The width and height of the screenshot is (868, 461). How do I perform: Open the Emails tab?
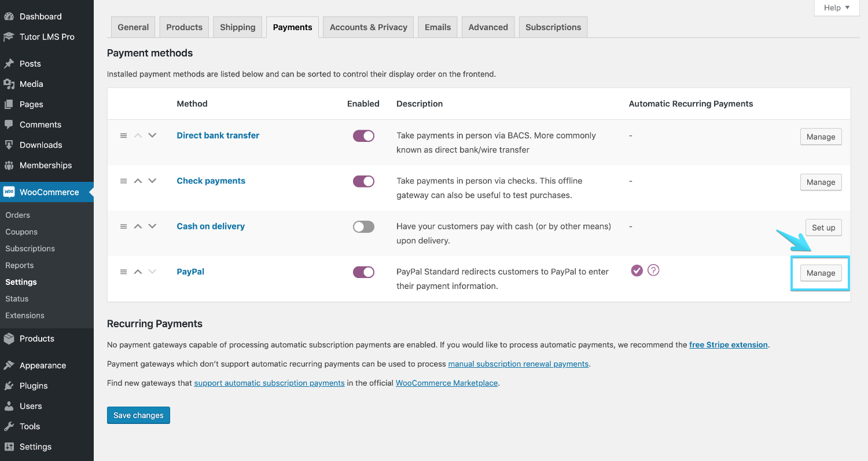[437, 27]
